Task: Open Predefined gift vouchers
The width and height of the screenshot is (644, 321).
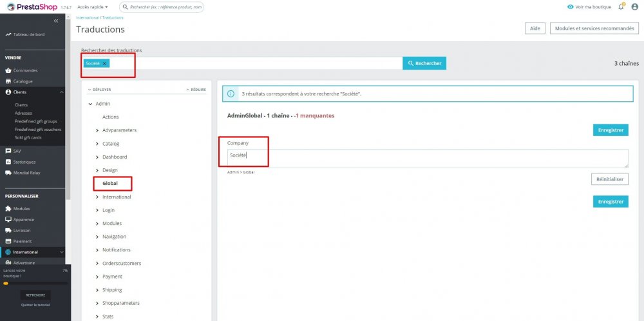Action: point(38,130)
